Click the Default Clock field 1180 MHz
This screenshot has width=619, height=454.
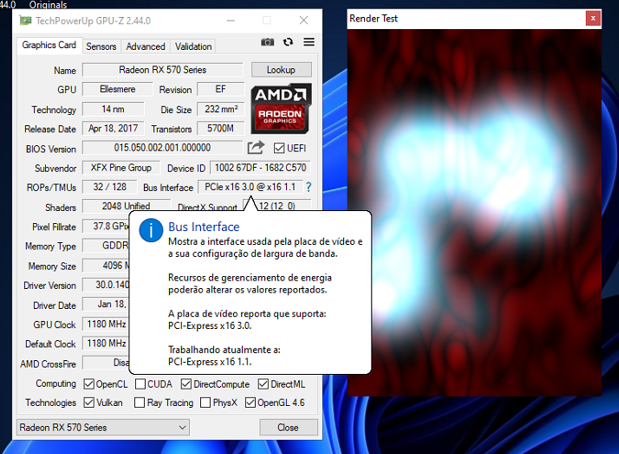106,343
